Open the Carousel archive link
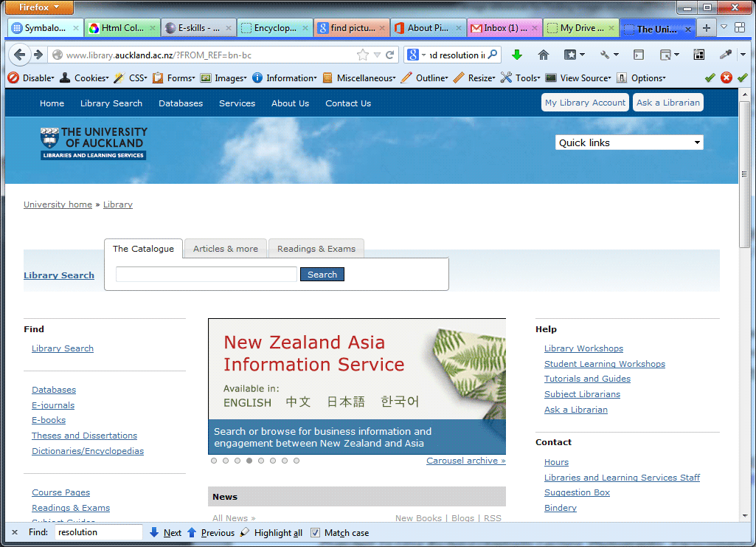Image resolution: width=756 pixels, height=547 pixels. (465, 461)
